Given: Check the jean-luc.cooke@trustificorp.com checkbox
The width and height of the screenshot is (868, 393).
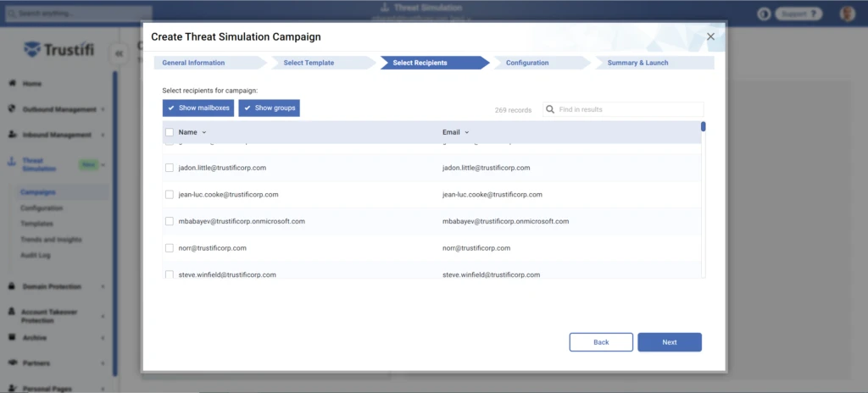Looking at the screenshot, I should point(170,194).
